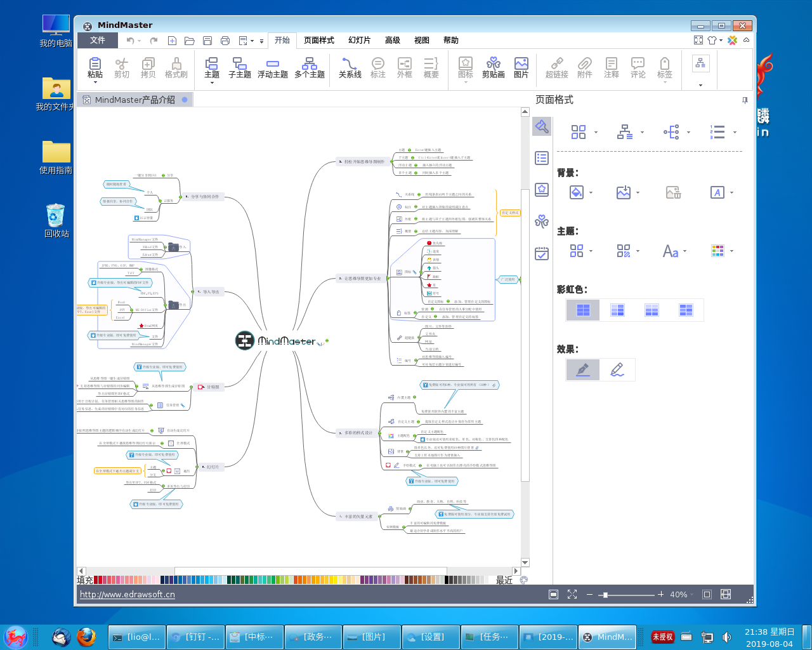This screenshot has width=812, height=650.
Task: Open the outline list side panel icon
Action: point(542,158)
